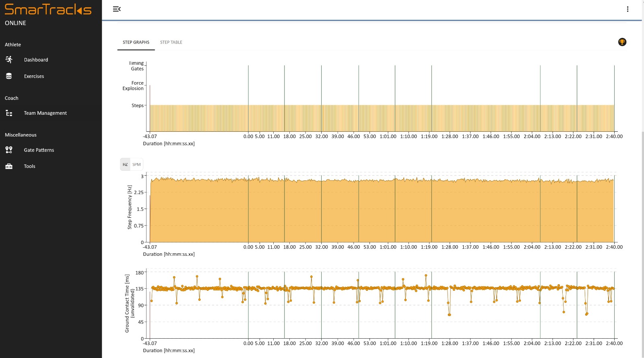The image size is (644, 358).
Task: Open the Exercises page
Action: point(34,76)
